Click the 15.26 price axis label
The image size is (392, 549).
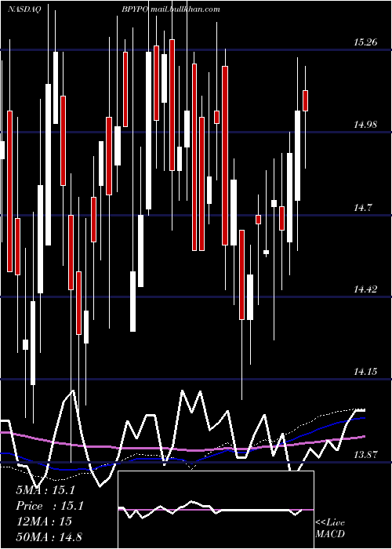(x=365, y=42)
